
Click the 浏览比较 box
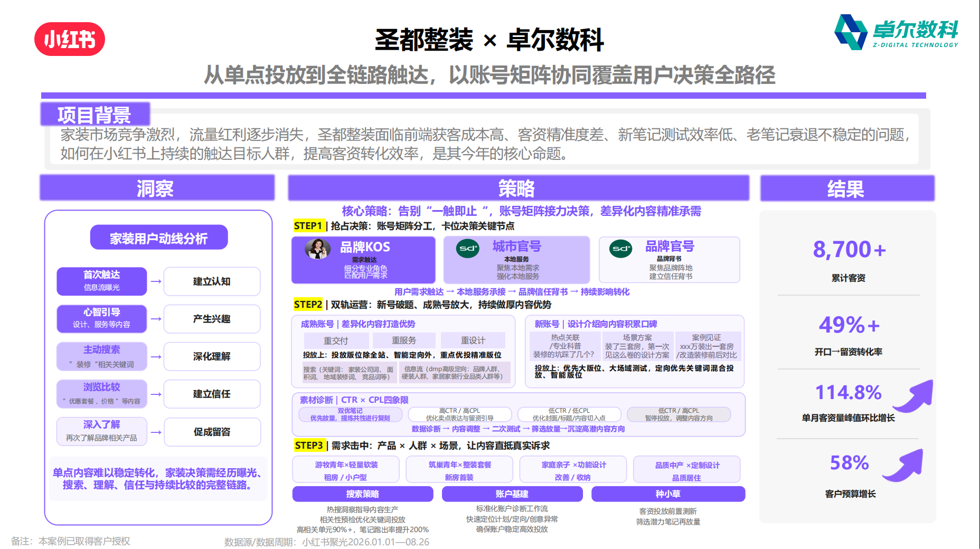pos(102,394)
